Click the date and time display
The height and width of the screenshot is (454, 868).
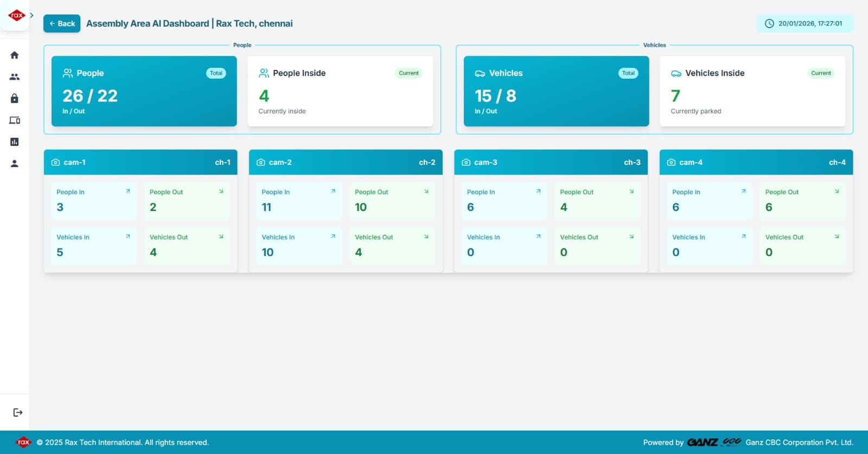click(x=805, y=23)
